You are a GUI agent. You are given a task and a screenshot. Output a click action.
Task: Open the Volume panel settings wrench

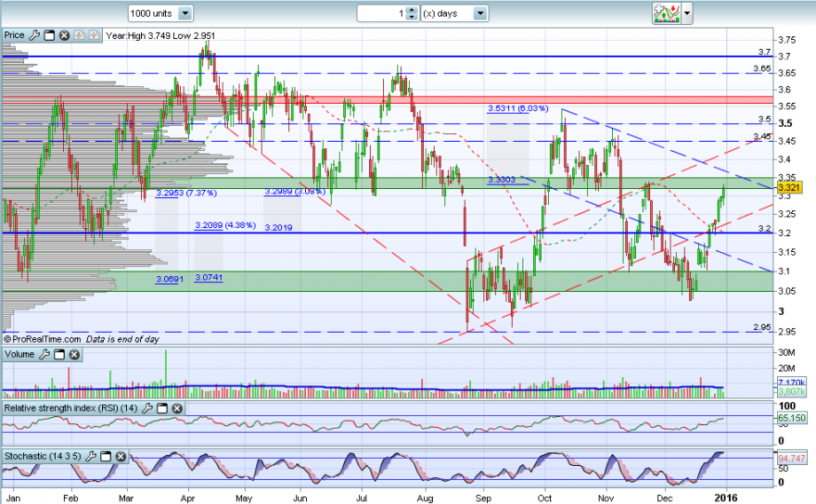point(45,355)
